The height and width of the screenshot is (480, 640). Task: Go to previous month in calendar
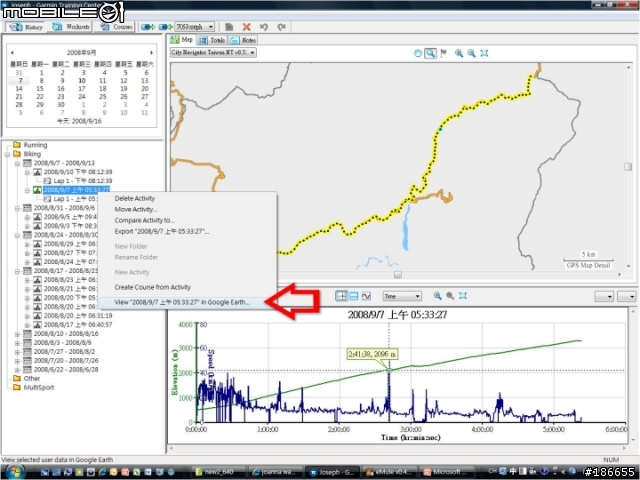point(12,53)
